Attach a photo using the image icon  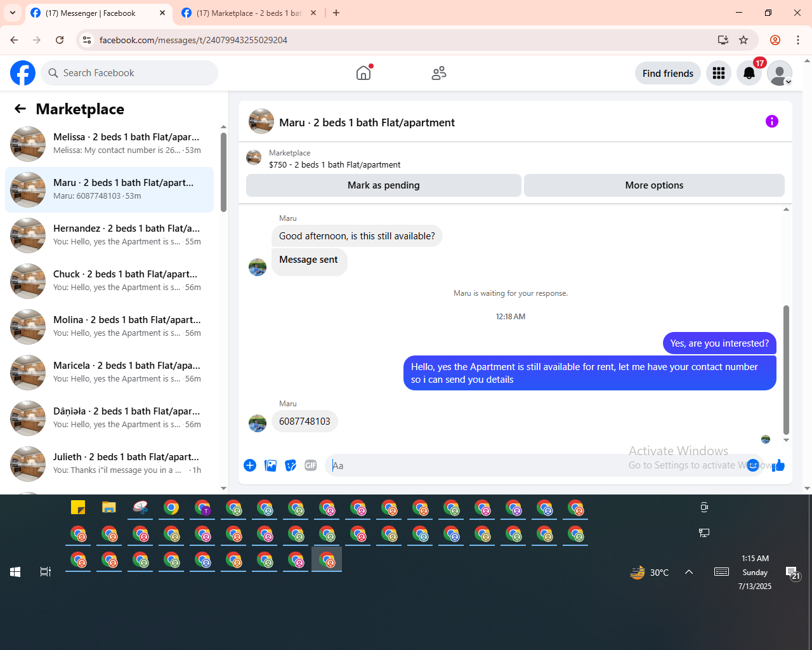coord(270,465)
